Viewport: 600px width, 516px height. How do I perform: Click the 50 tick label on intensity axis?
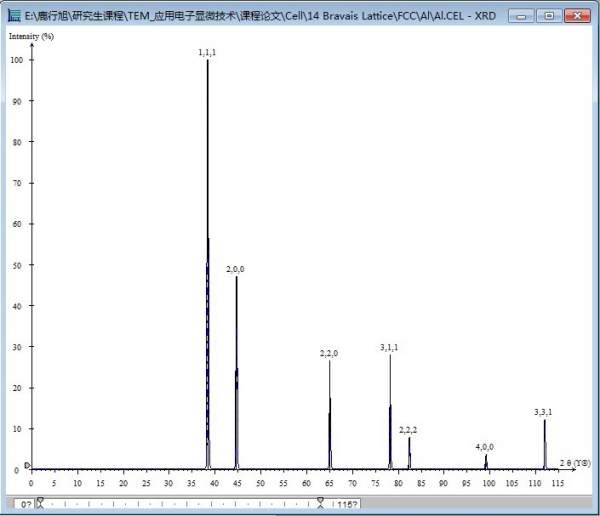pos(17,265)
